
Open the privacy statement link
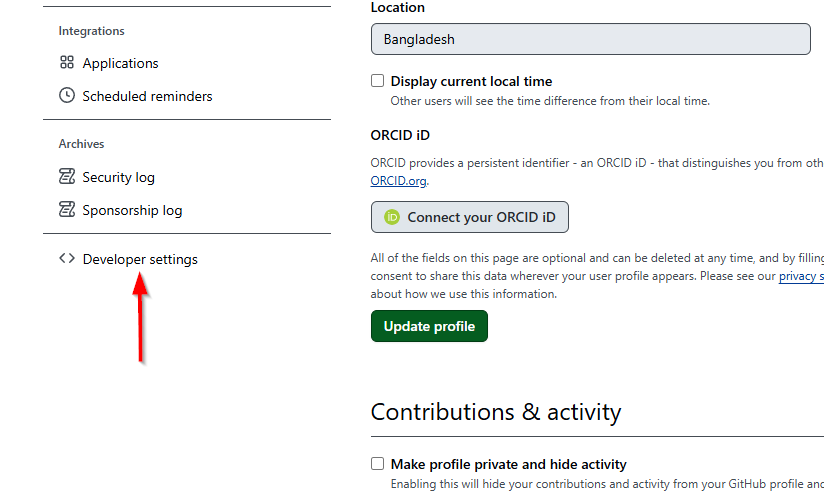(801, 276)
